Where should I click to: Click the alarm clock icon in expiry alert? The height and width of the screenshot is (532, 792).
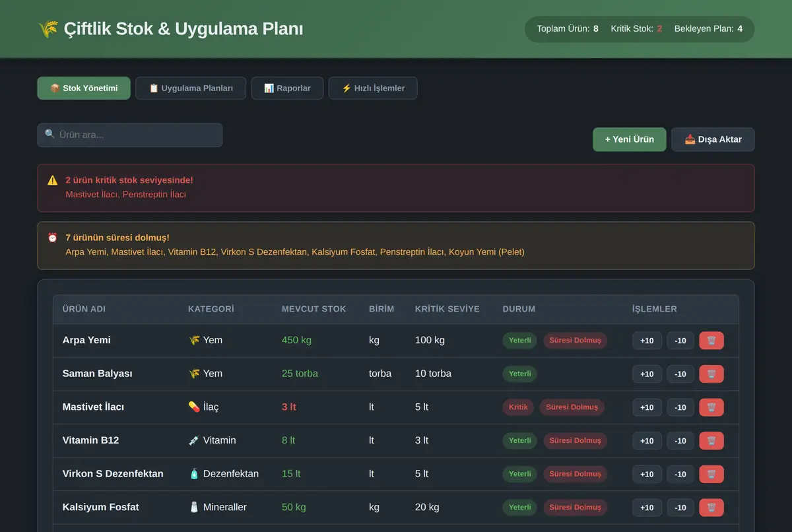pos(53,238)
